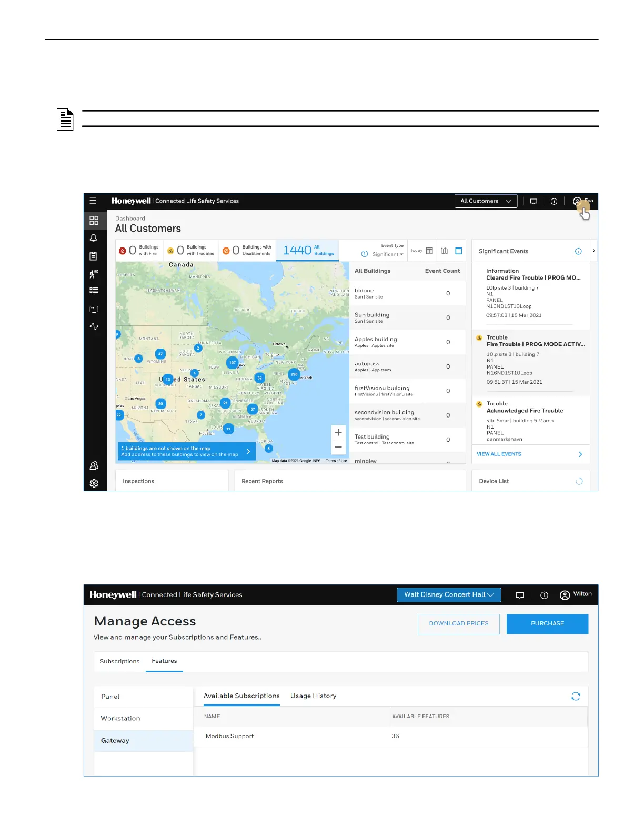Select Workstation in the features side list
Viewport: 644px width, 834px height.
pyautogui.click(x=143, y=719)
